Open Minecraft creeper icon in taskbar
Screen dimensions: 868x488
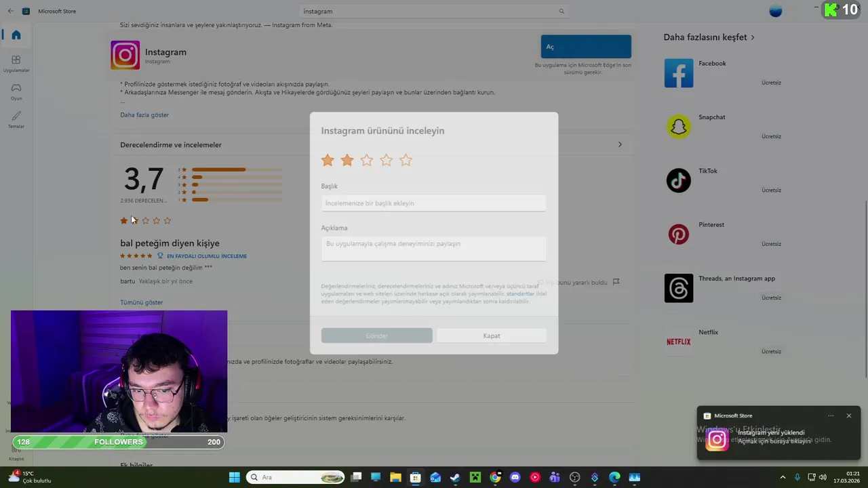pyautogui.click(x=475, y=477)
